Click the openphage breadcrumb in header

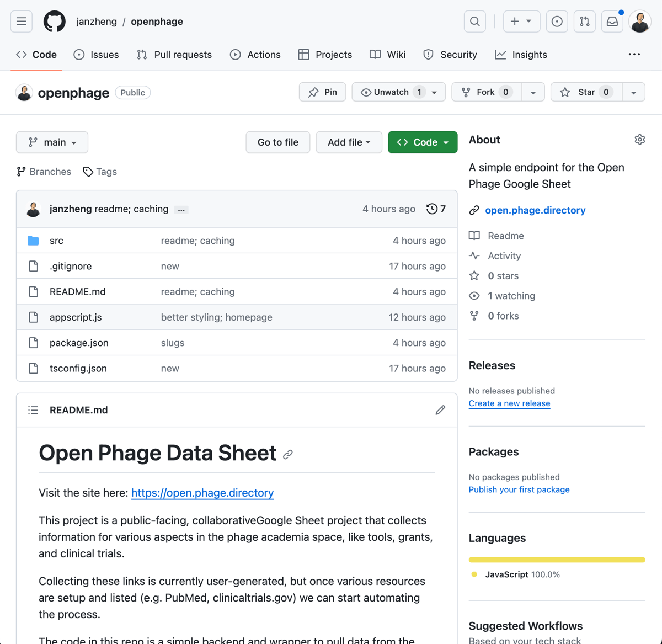tap(157, 22)
